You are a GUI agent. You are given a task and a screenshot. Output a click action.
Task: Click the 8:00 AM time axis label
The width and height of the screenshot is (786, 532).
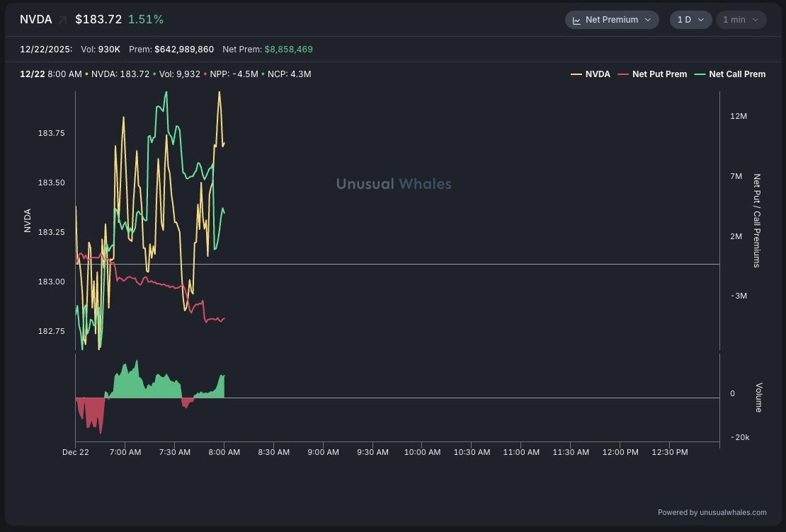pyautogui.click(x=224, y=452)
